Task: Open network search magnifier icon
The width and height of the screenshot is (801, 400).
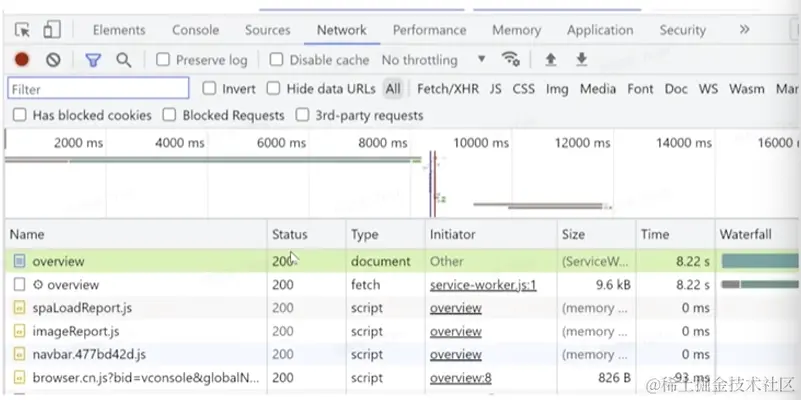Action: (x=124, y=60)
